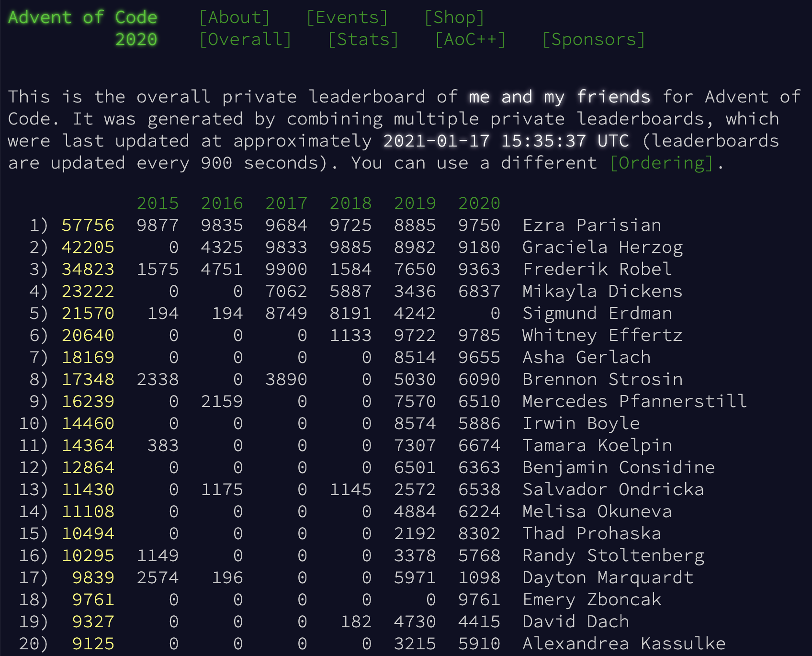The width and height of the screenshot is (812, 656).
Task: Select the 2017 column header
Action: coord(286,204)
